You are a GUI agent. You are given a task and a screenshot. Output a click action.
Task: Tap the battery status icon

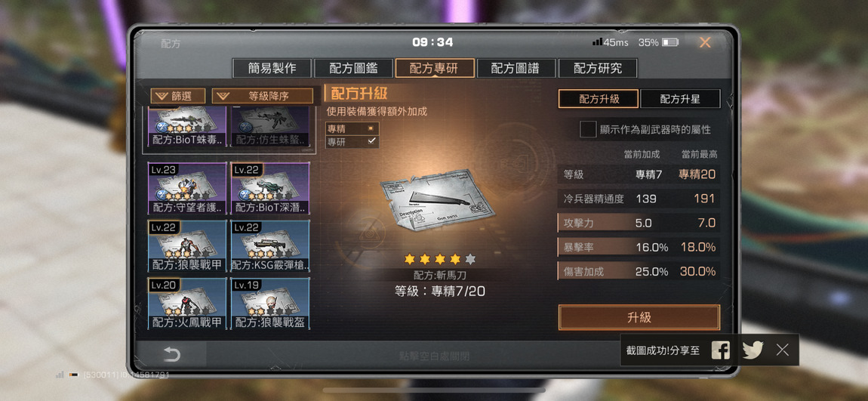point(669,42)
